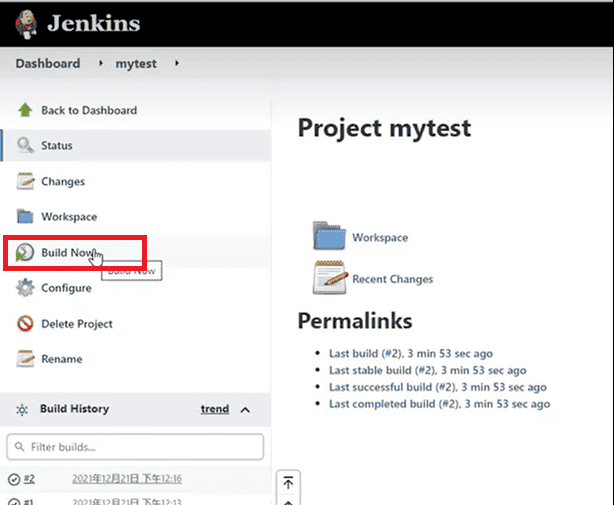The height and width of the screenshot is (505, 614).
Task: Click the Project mytest heading
Action: click(384, 129)
